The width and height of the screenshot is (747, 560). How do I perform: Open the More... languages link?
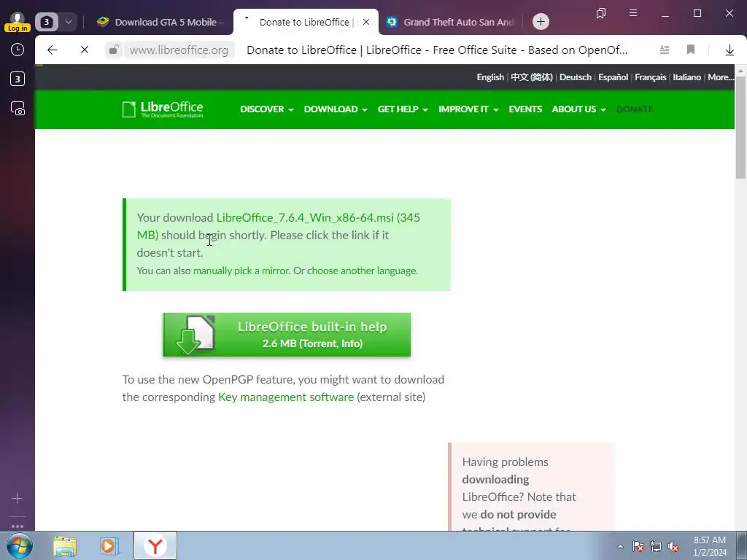tap(720, 77)
